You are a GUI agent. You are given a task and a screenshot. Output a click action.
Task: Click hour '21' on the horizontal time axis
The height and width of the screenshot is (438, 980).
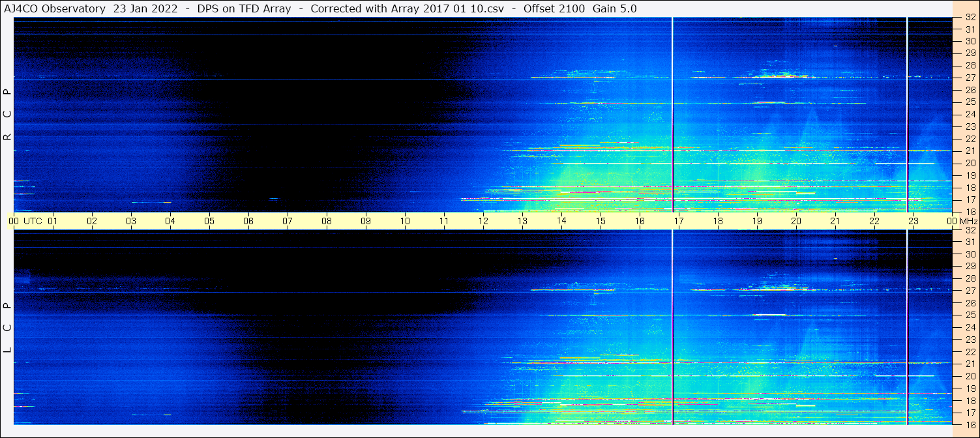835,221
